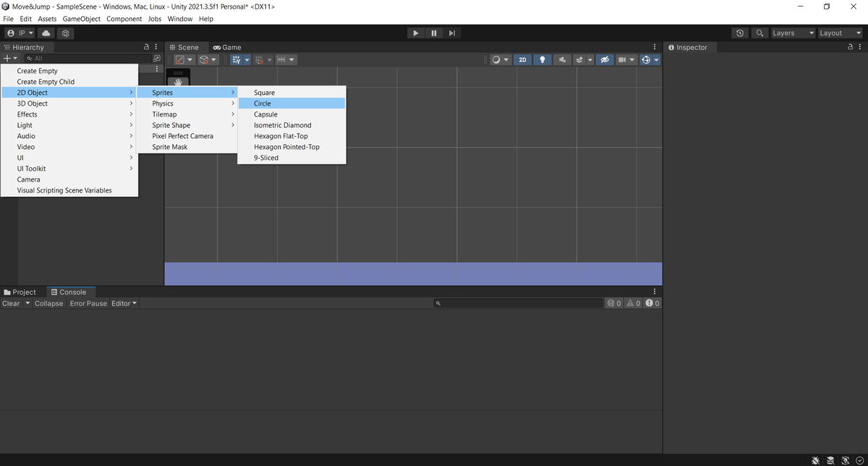The image size is (868, 466).
Task: Open the Scene cube gizmo dropdown
Action: (208, 60)
